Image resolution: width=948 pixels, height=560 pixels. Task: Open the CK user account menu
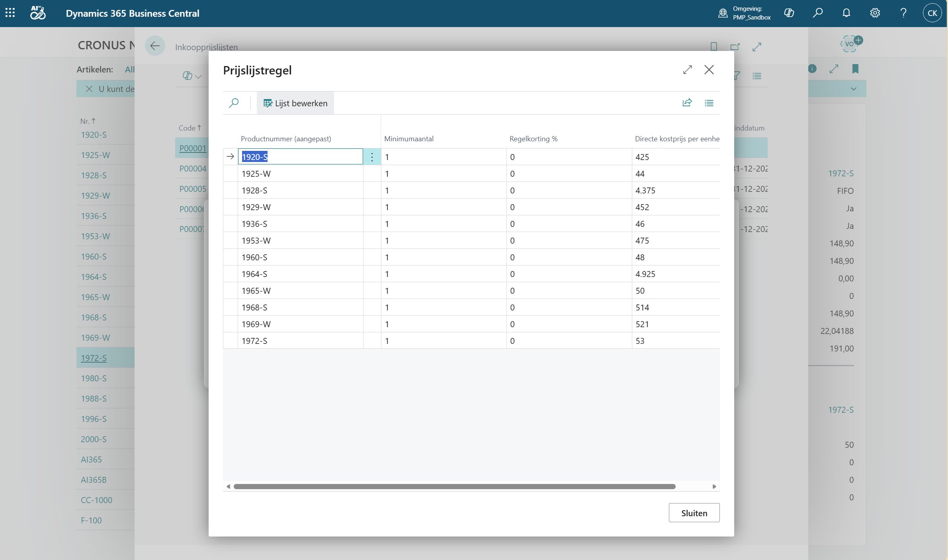[x=932, y=13]
